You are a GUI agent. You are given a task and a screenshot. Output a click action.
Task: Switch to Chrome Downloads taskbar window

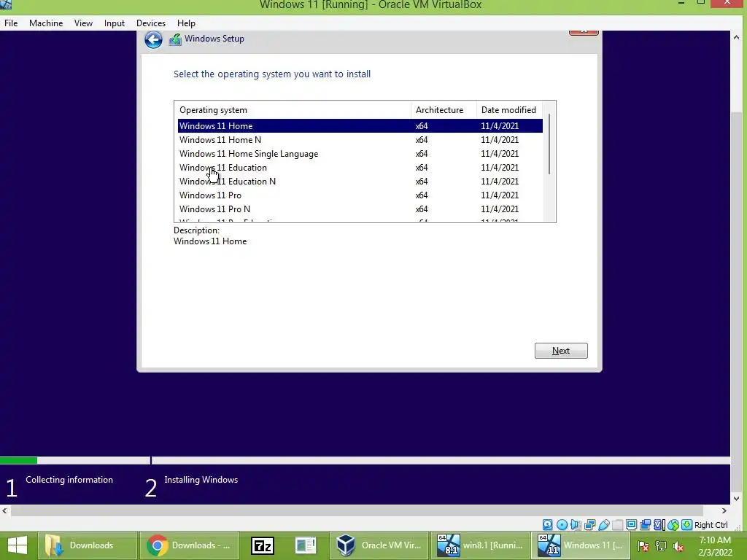click(189, 545)
